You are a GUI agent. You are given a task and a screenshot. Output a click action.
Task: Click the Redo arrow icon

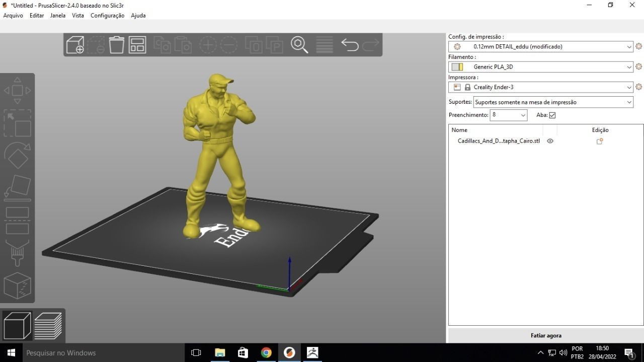(371, 45)
